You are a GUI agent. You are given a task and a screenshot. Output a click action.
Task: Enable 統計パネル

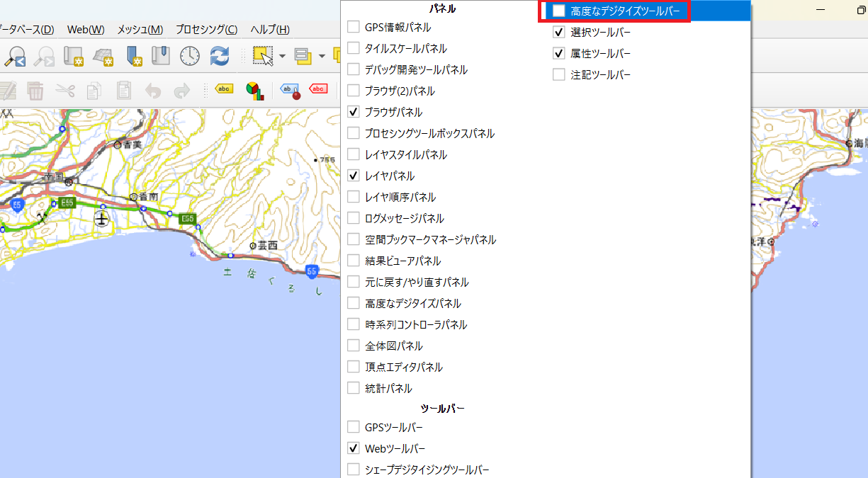pyautogui.click(x=354, y=388)
